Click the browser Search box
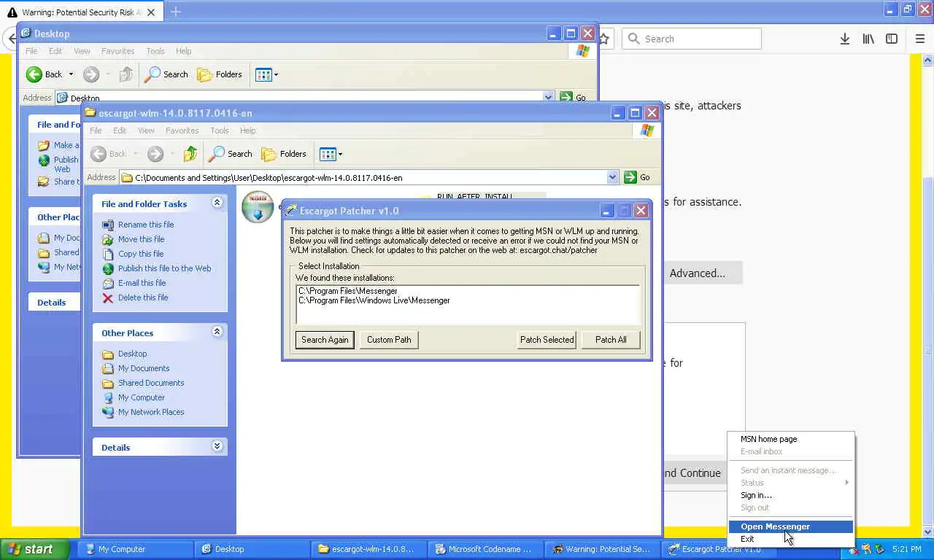 pos(692,39)
